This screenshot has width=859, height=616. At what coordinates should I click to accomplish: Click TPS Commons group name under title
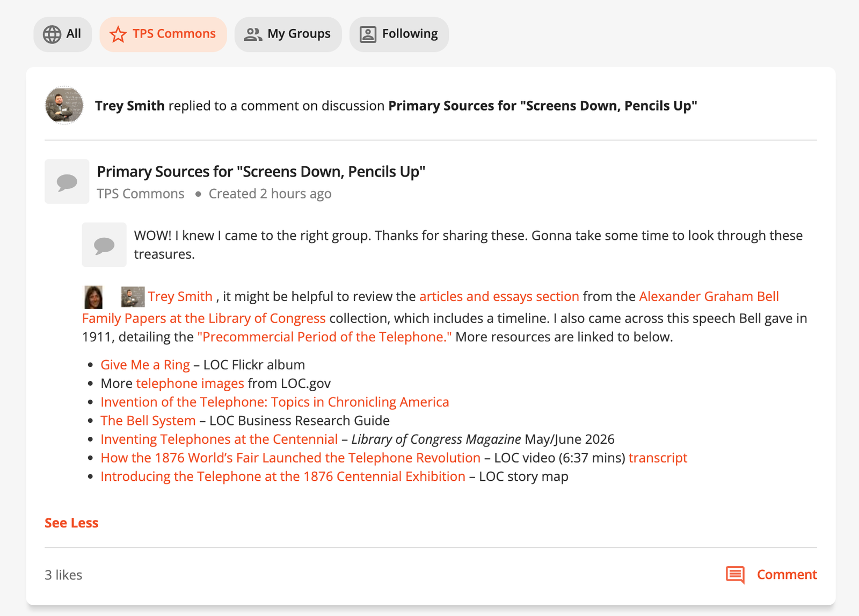[x=141, y=194]
